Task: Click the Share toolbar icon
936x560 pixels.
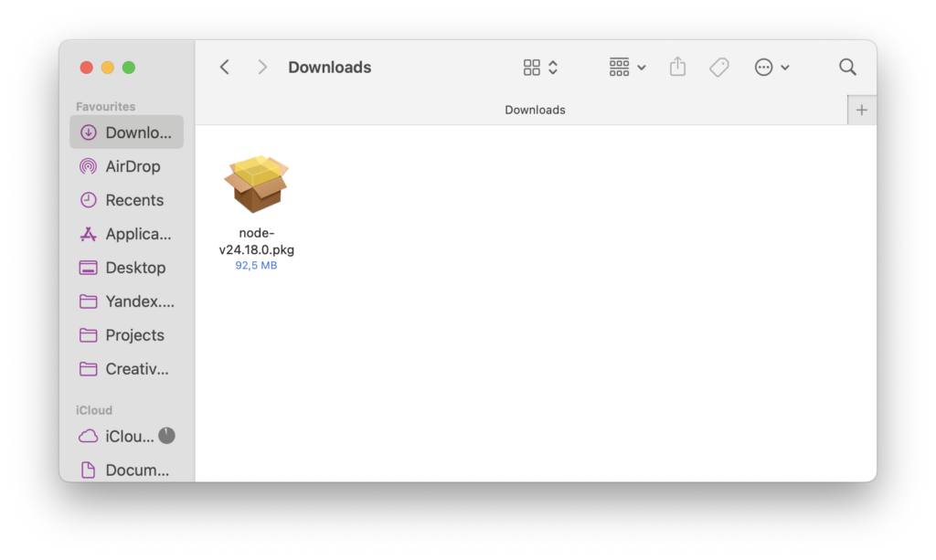Action: (677, 67)
